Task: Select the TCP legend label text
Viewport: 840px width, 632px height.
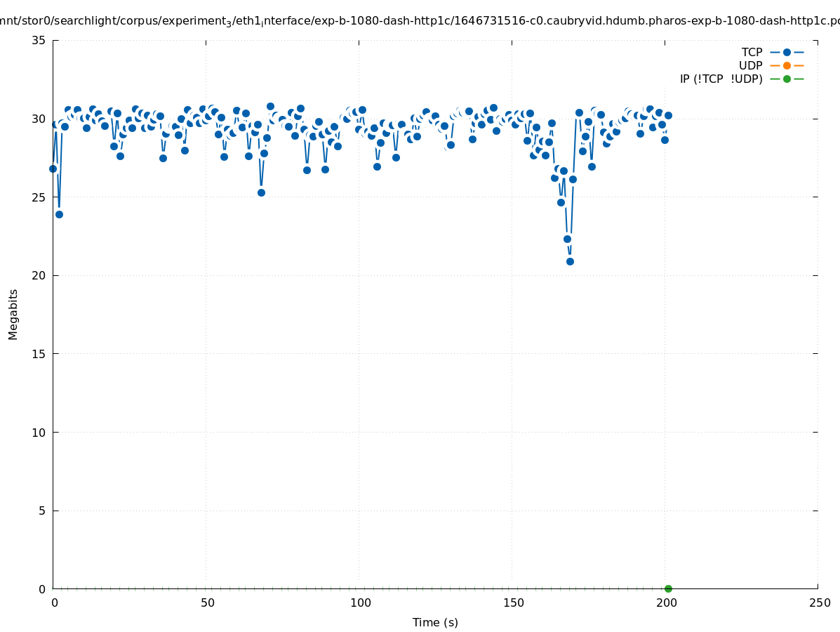Action: point(752,52)
